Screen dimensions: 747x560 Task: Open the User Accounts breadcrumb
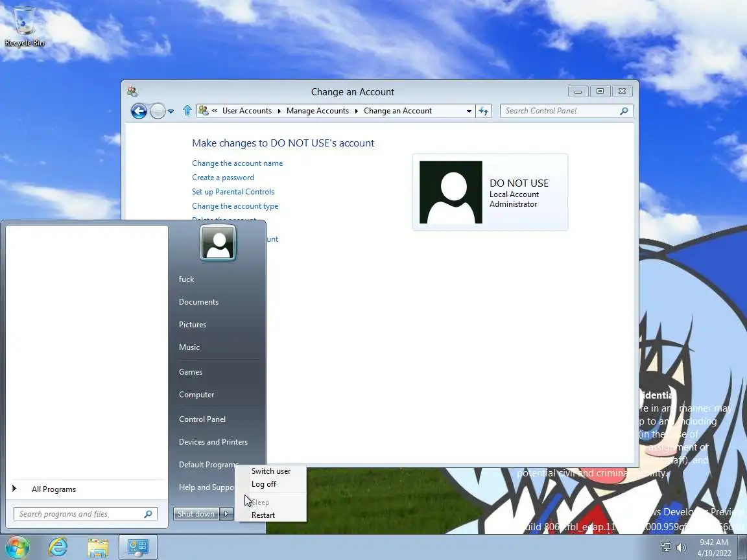point(247,110)
